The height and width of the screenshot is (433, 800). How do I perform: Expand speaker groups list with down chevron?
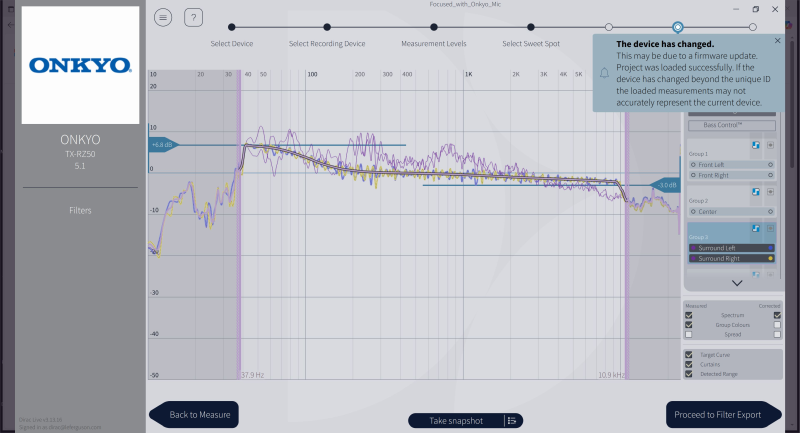737,283
